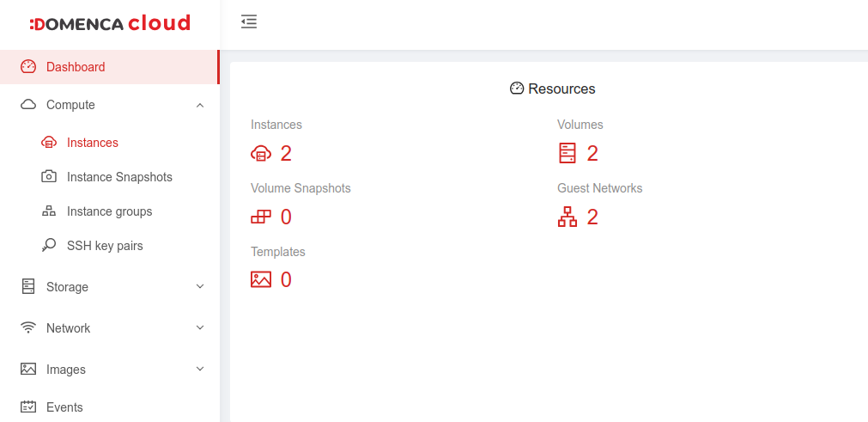
Task: Click the Templates picture icon in Resources
Action: pyautogui.click(x=261, y=279)
